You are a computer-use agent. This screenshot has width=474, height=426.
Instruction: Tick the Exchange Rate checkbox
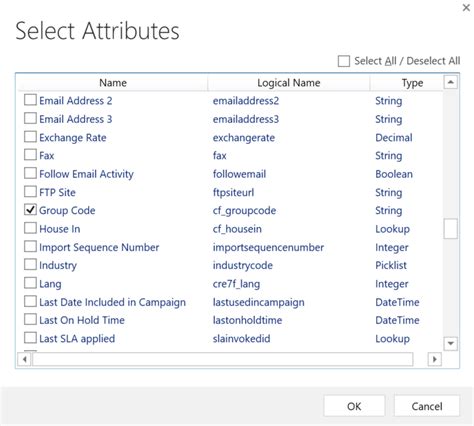(x=30, y=136)
